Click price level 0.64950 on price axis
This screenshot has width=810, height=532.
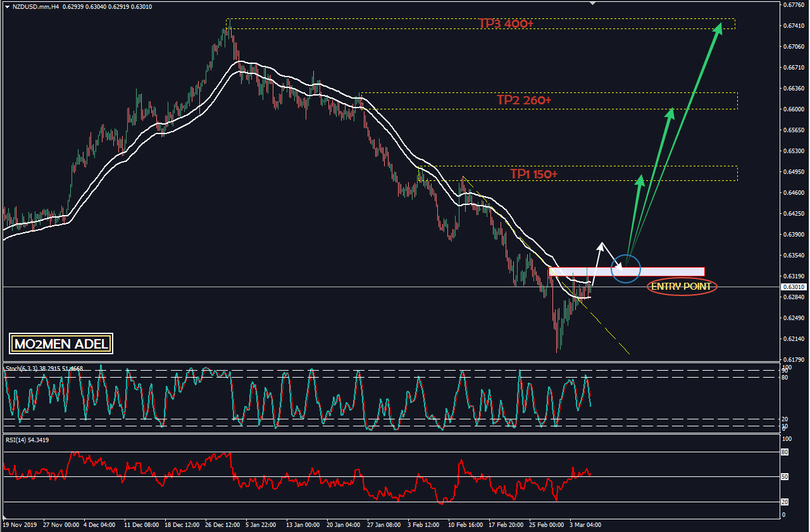pos(794,172)
